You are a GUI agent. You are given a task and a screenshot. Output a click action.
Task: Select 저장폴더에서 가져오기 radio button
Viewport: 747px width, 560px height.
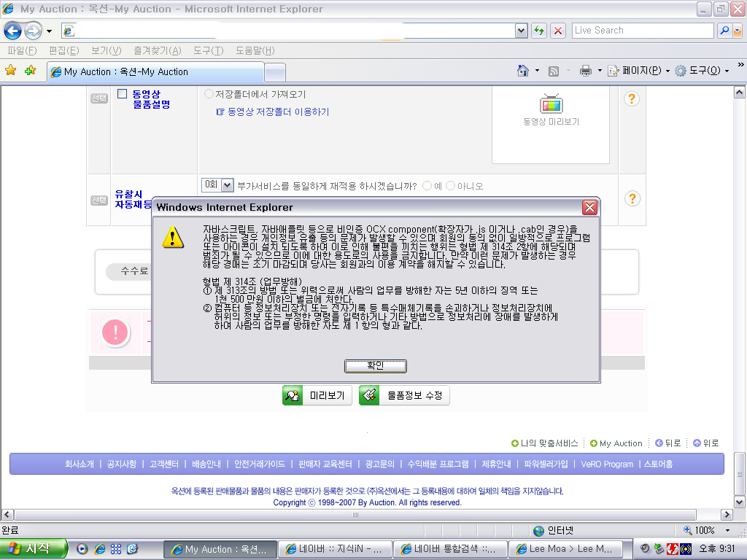(x=208, y=94)
